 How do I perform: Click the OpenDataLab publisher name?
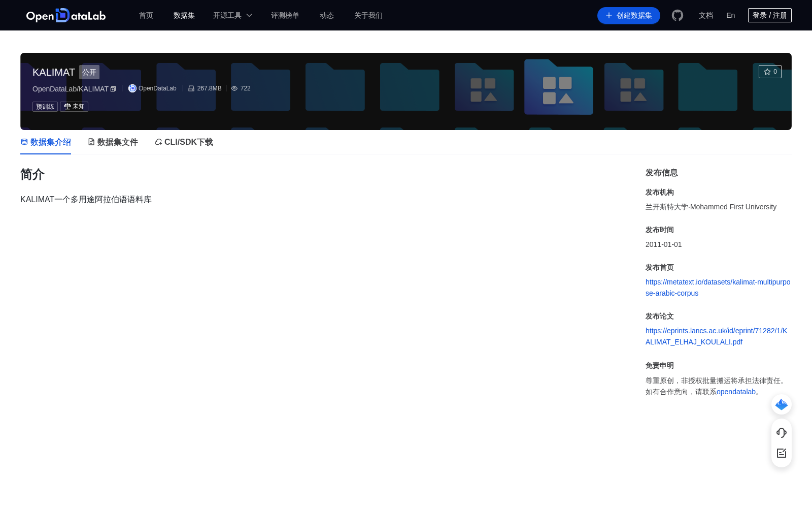coord(157,88)
